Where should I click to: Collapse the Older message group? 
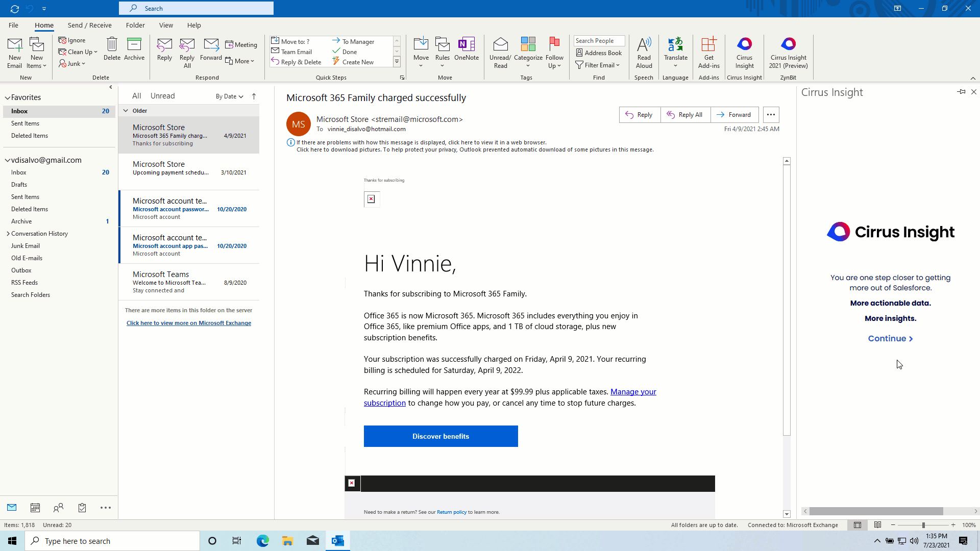[x=126, y=110]
